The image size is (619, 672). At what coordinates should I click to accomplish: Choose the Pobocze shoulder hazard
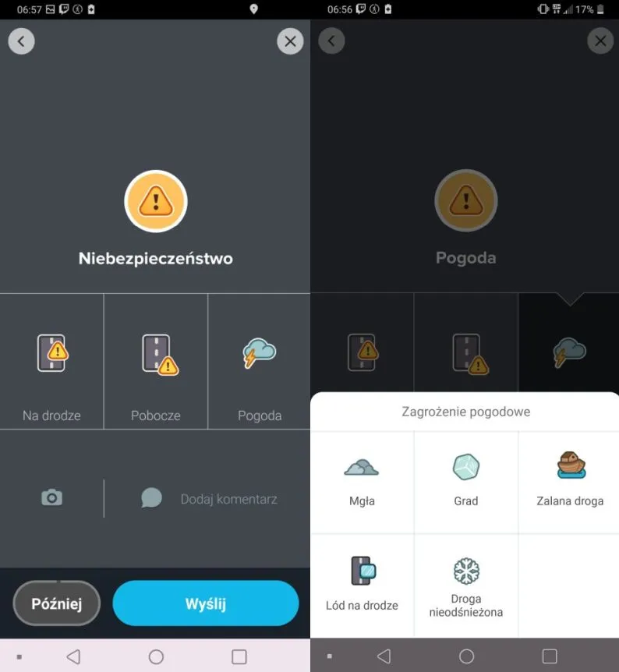[156, 361]
